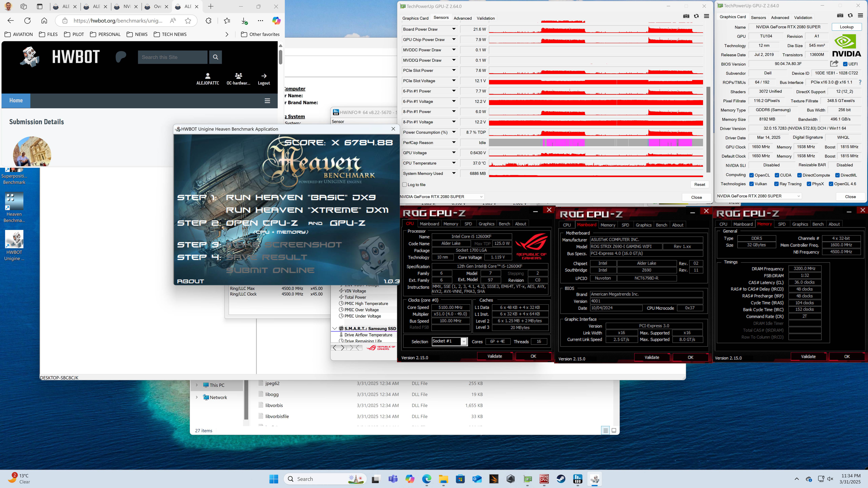
Task: Click the Lookup button in GPU-Z
Action: (846, 27)
